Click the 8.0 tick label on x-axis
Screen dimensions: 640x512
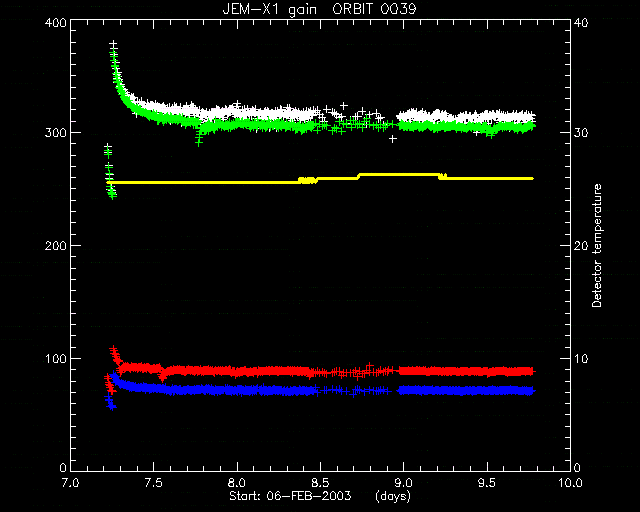[237, 483]
